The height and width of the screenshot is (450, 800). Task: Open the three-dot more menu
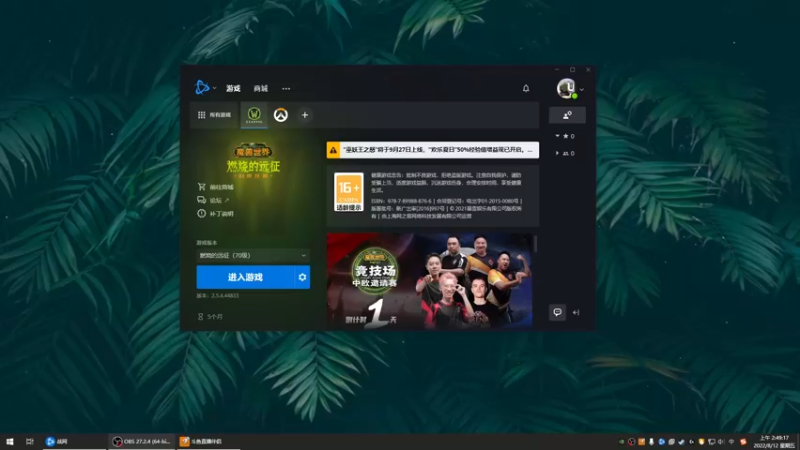[286, 88]
